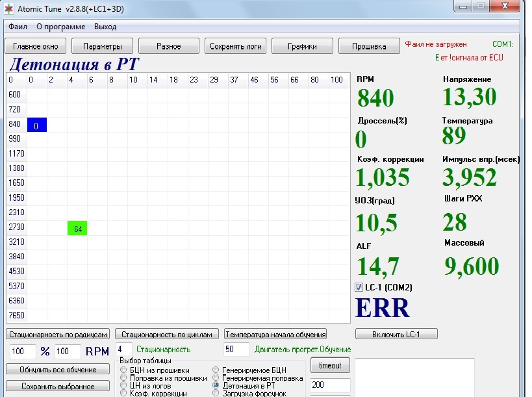Click the learning temperature field with 50
This screenshot has height=397, width=532.
236,349
